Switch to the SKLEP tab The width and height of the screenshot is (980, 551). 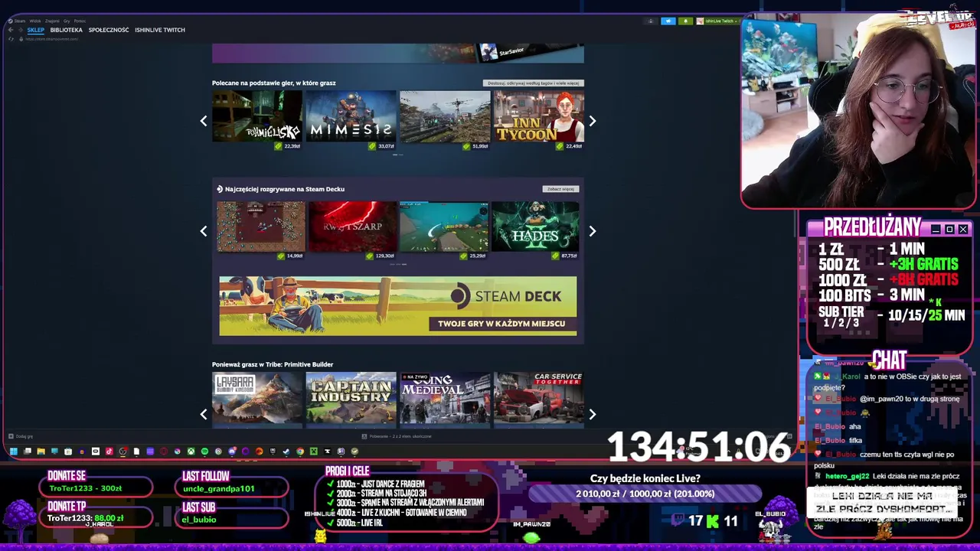[x=36, y=30]
